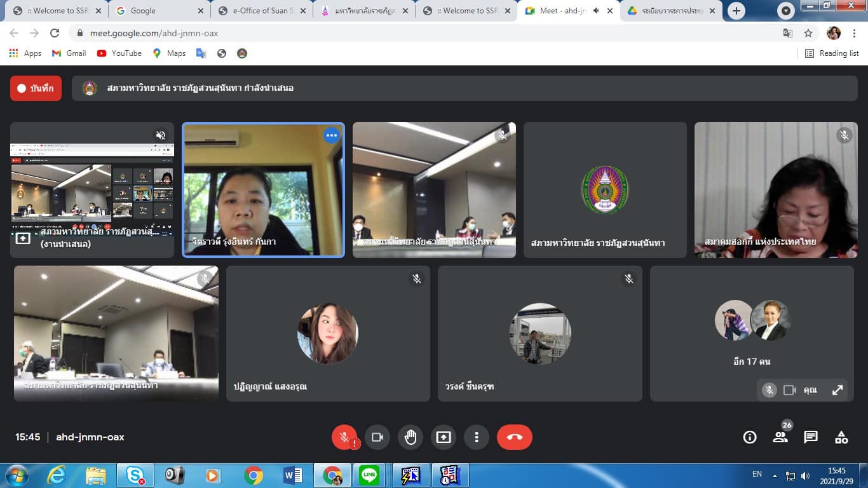Open options on the highlighted speaker's tile
This screenshot has height=488, width=868.
tap(331, 135)
